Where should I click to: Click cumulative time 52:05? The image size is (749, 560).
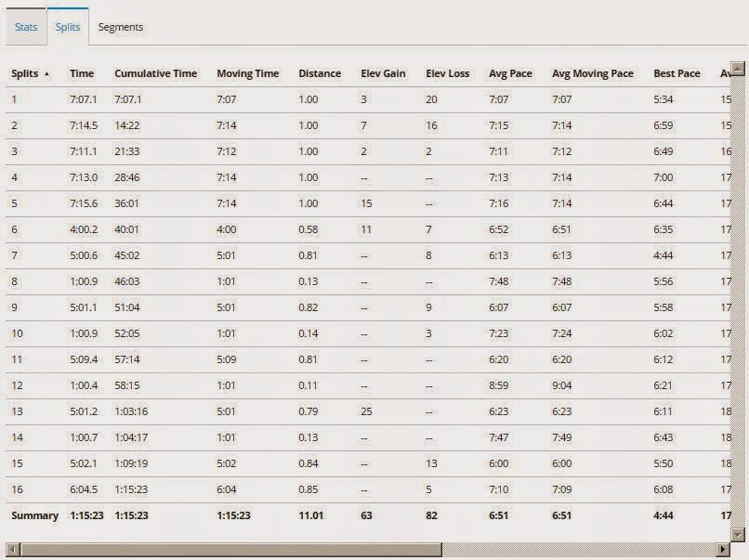(127, 333)
